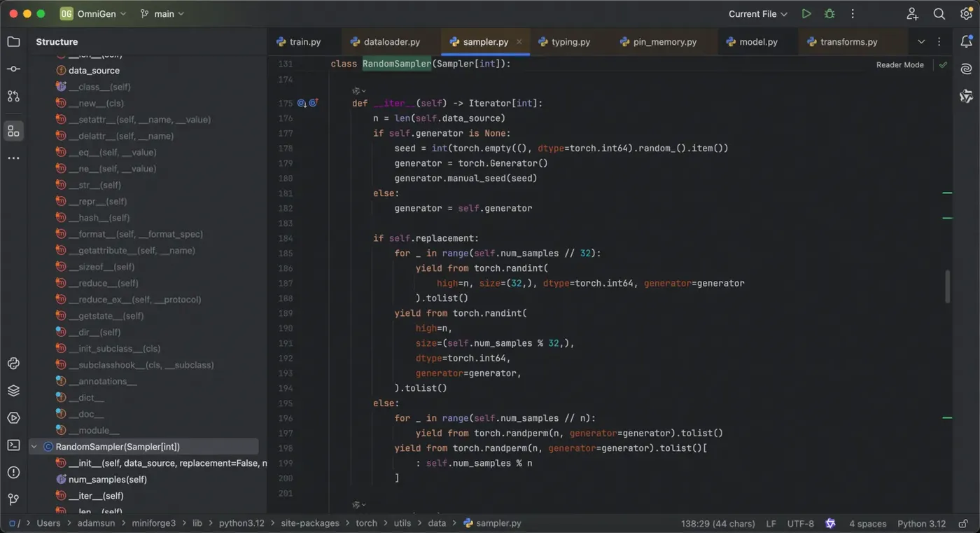Open the Project tool window folder icon
This screenshot has height=533, width=980.
click(13, 42)
